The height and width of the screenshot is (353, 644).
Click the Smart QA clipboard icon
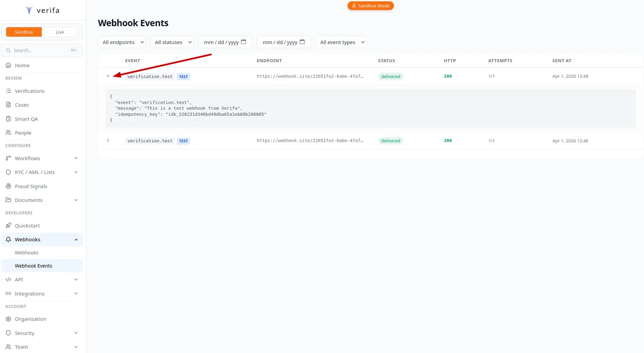[8, 119]
